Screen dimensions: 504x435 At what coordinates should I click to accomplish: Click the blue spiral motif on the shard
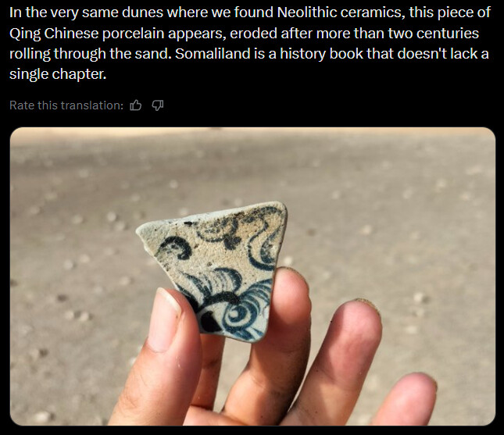(238, 315)
